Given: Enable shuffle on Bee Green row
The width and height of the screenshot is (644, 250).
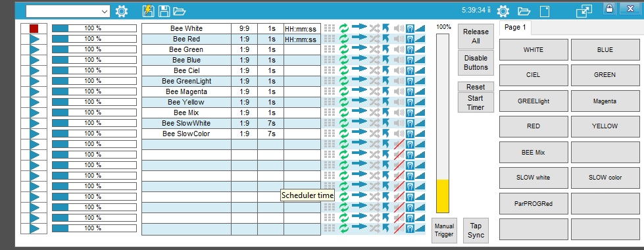Looking at the screenshot, I should click(x=374, y=49).
